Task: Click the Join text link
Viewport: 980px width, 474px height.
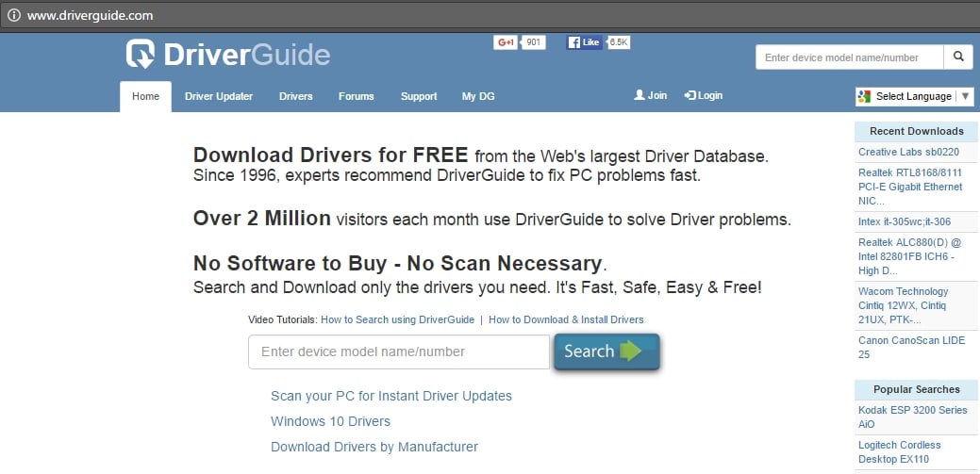Action: click(x=656, y=95)
